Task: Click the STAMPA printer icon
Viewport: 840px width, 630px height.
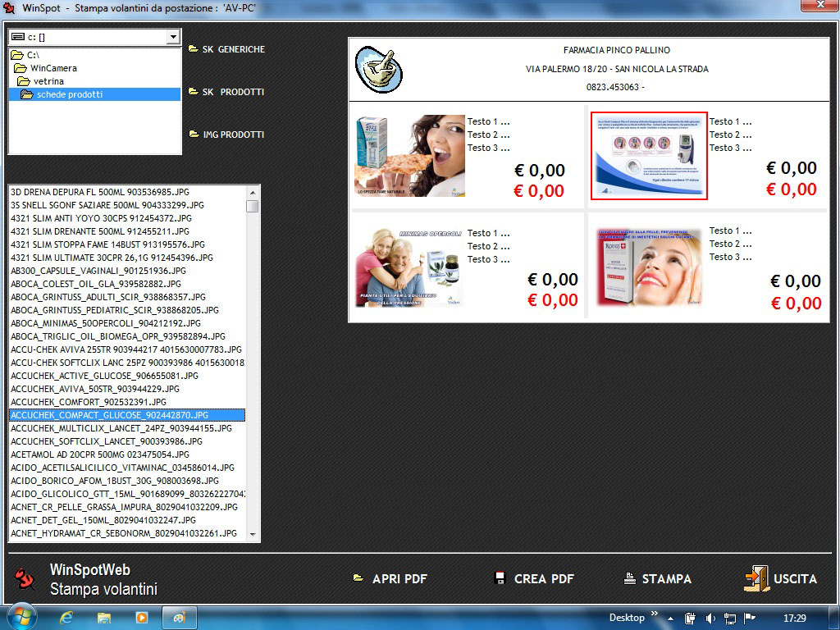Action: [630, 578]
